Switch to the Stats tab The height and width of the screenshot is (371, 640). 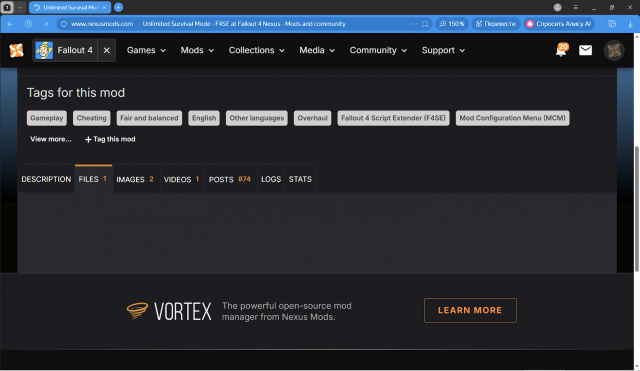coord(300,179)
